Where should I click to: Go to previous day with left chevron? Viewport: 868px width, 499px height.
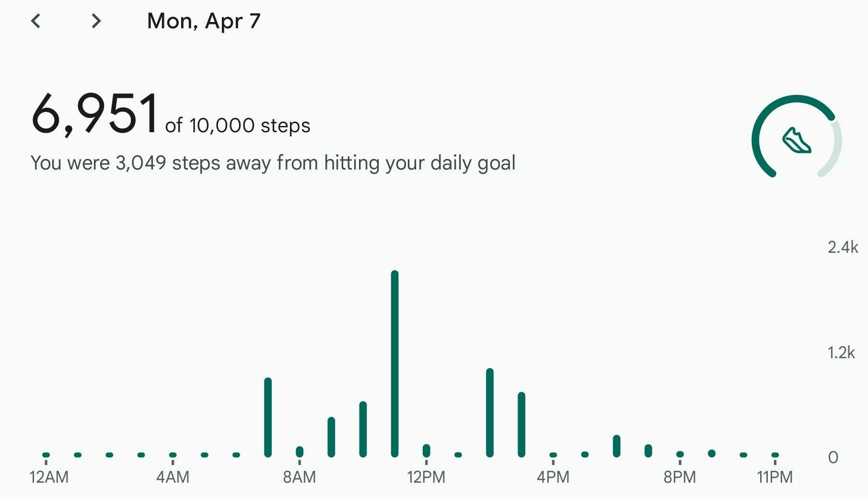click(36, 21)
